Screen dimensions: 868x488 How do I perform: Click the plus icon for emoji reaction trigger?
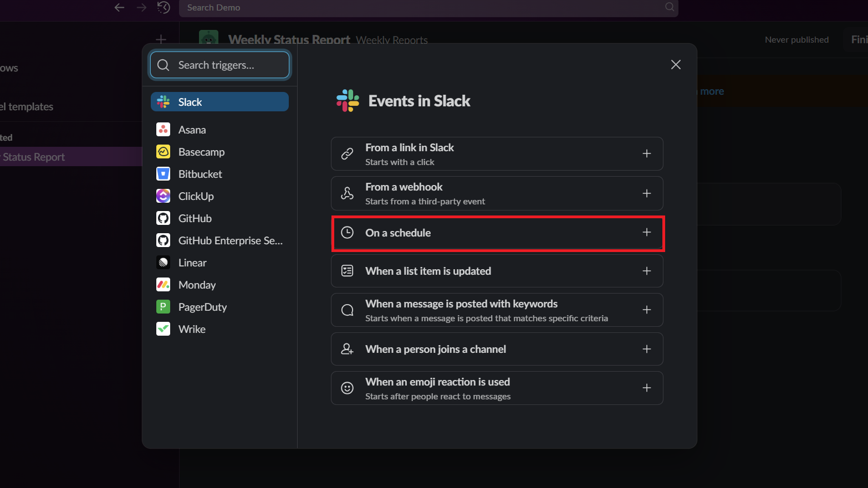pyautogui.click(x=646, y=388)
